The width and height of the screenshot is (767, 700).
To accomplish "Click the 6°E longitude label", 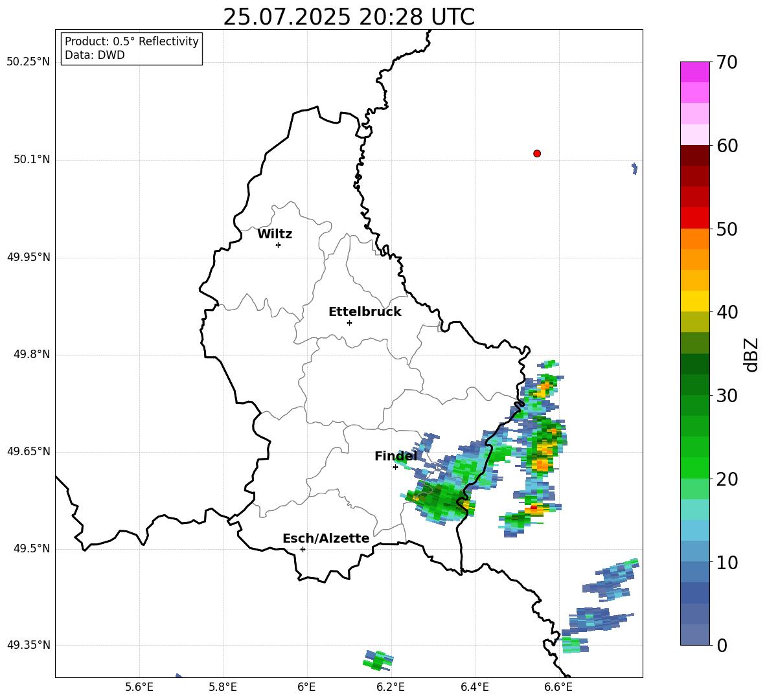I will click(x=306, y=688).
